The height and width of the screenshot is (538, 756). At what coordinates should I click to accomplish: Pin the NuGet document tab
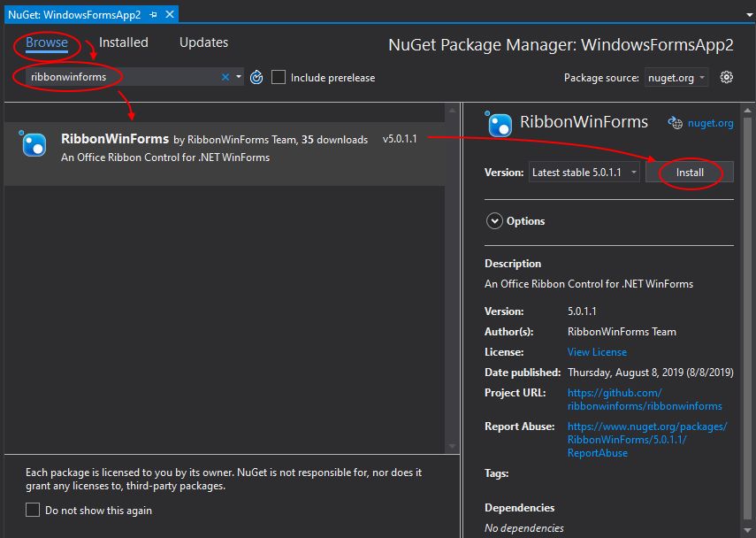pyautogui.click(x=154, y=15)
